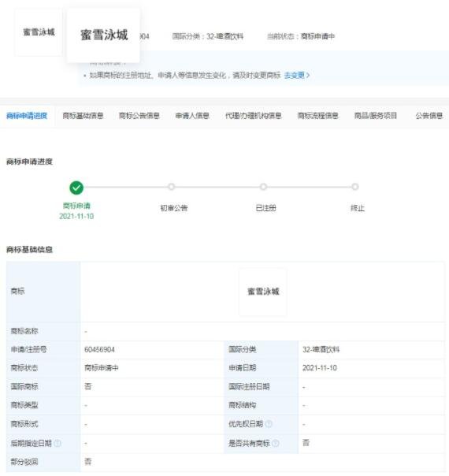This screenshot has height=476, width=449.
Task: Open the 代理/办理机构信息 tab
Action: click(x=254, y=116)
